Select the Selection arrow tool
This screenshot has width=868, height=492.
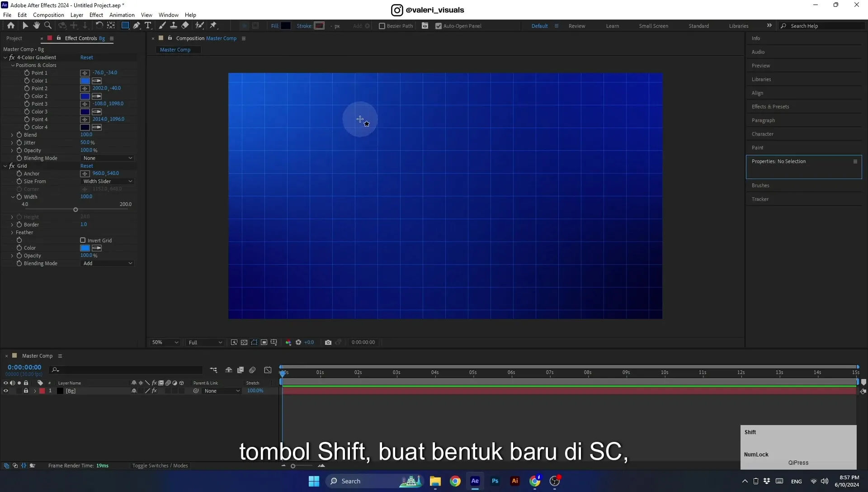[25, 26]
